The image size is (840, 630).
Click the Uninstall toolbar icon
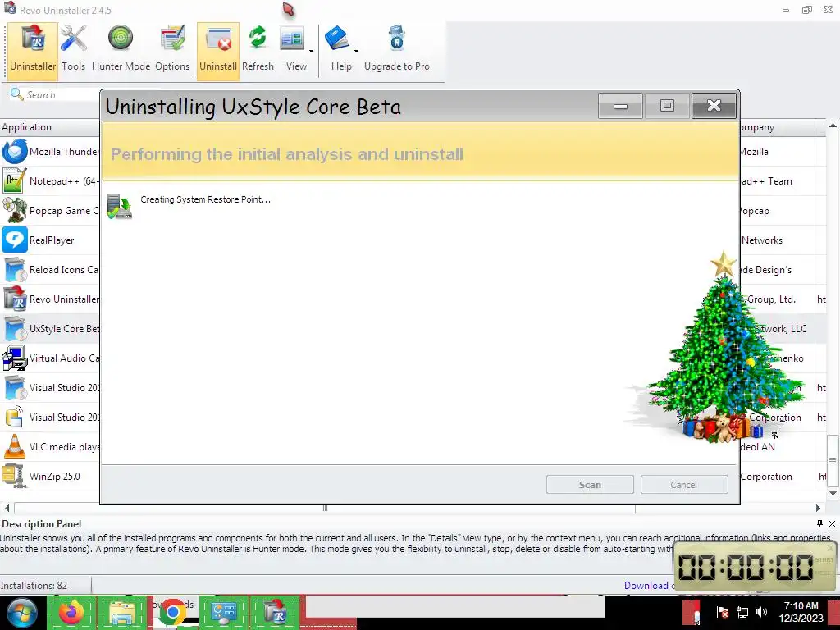coord(218,52)
